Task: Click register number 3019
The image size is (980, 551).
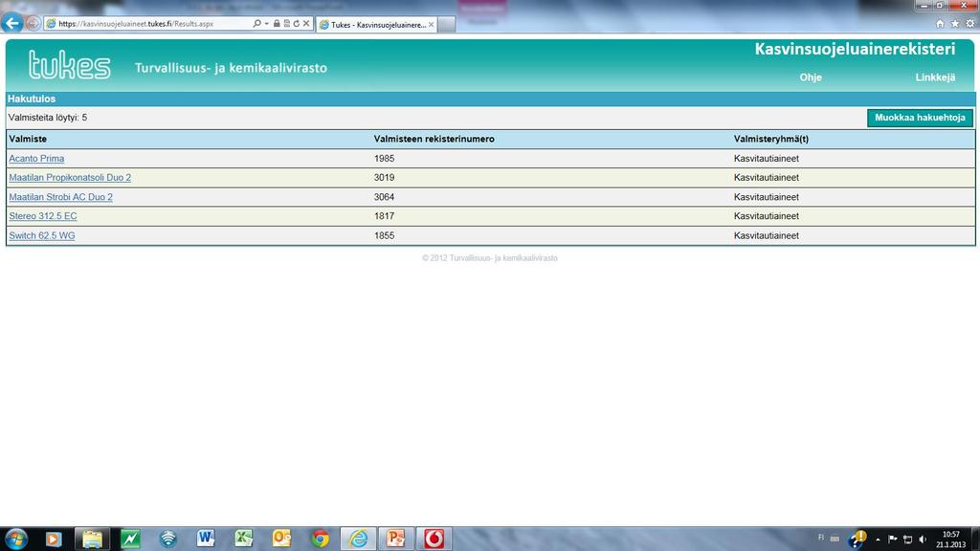Action: pyautogui.click(x=384, y=177)
